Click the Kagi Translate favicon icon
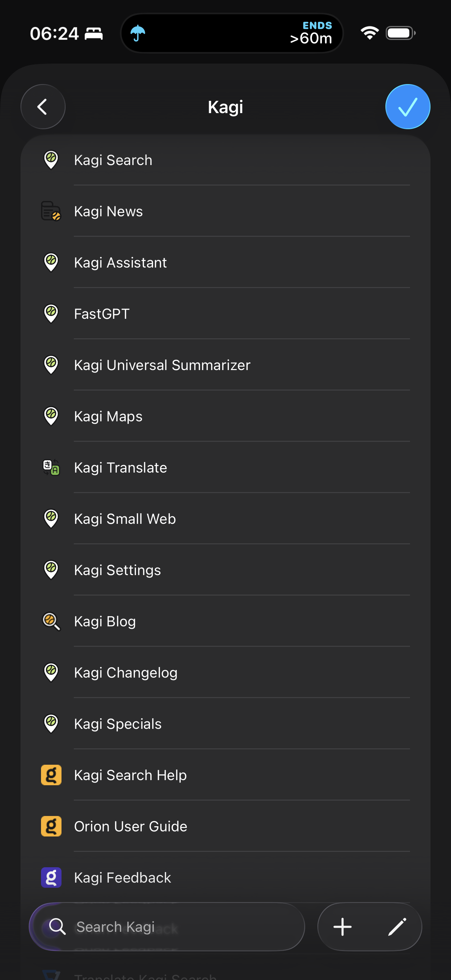Image resolution: width=451 pixels, height=980 pixels. pyautogui.click(x=51, y=467)
